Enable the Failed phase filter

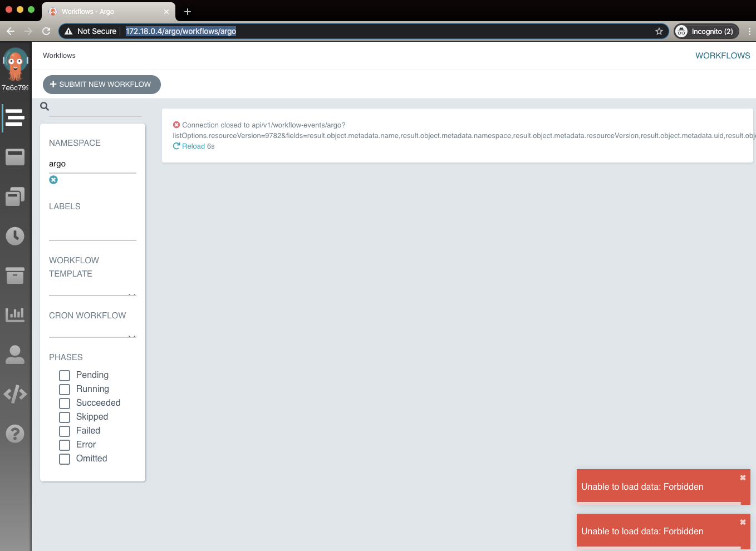click(64, 431)
